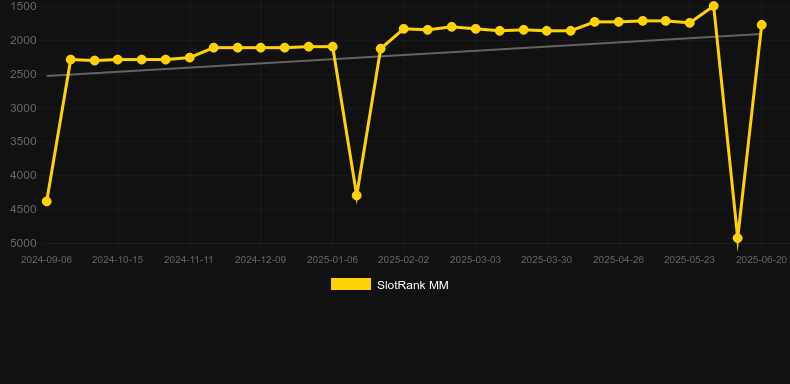Click the data point above 2025-01-06
The width and height of the screenshot is (790, 384).
tap(333, 46)
